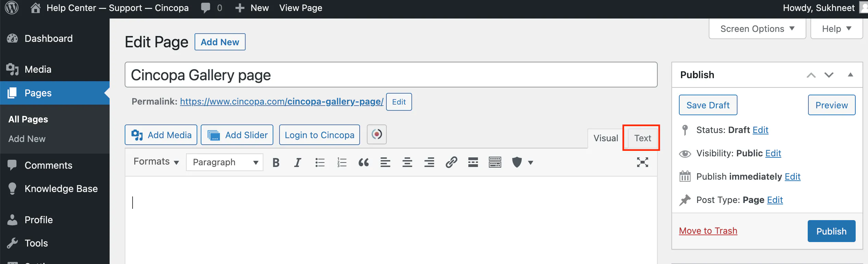Expand Screen Options panel
Image resolution: width=868 pixels, height=264 pixels.
click(757, 29)
